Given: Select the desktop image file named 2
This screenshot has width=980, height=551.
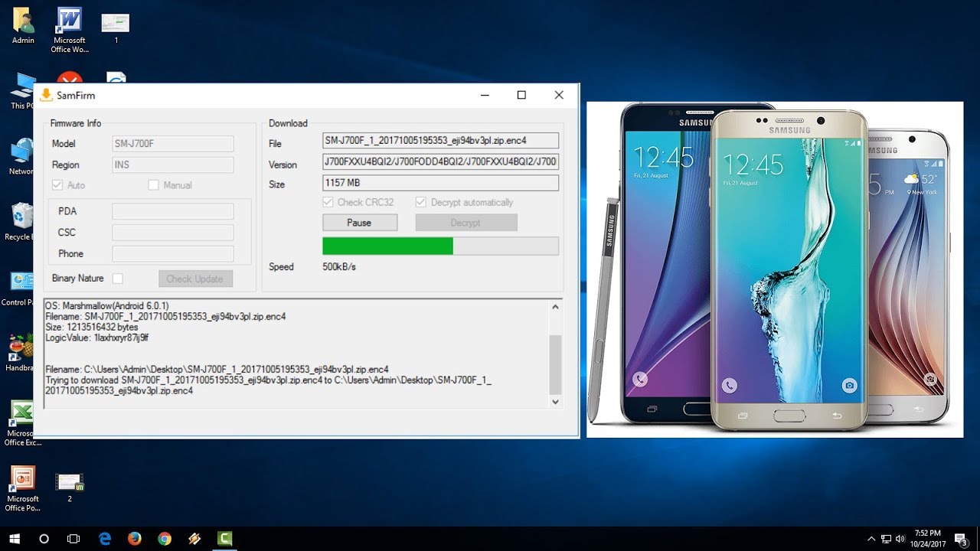Looking at the screenshot, I should (x=70, y=487).
